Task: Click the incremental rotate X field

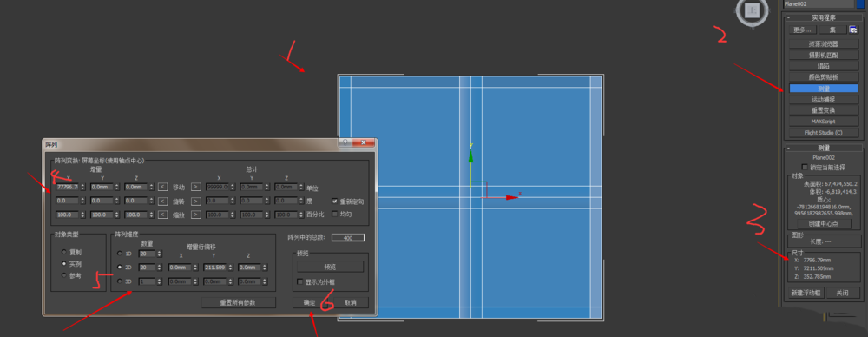Action: 68,201
